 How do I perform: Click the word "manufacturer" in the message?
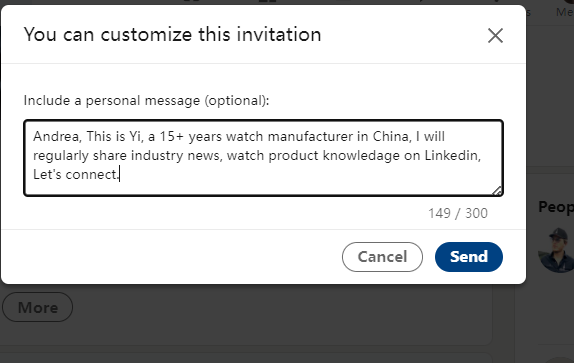click(x=310, y=136)
